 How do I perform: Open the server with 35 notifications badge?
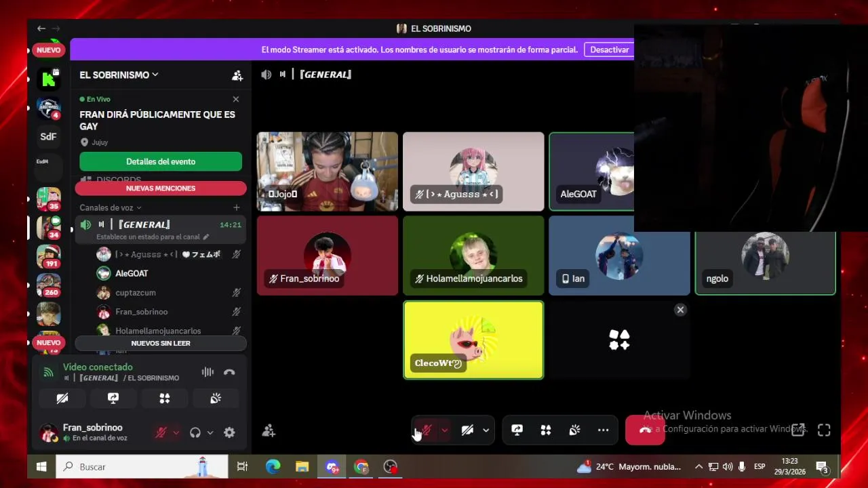(48, 199)
